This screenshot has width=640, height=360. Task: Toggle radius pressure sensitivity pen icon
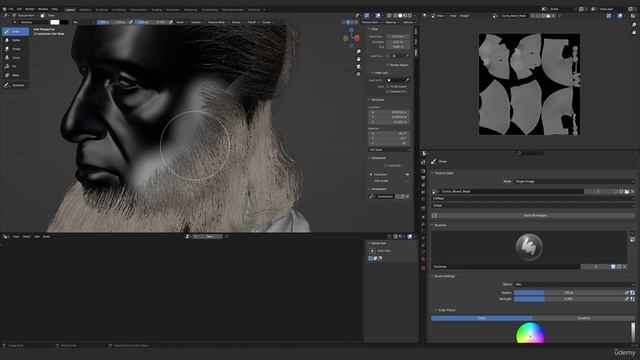pos(627,293)
